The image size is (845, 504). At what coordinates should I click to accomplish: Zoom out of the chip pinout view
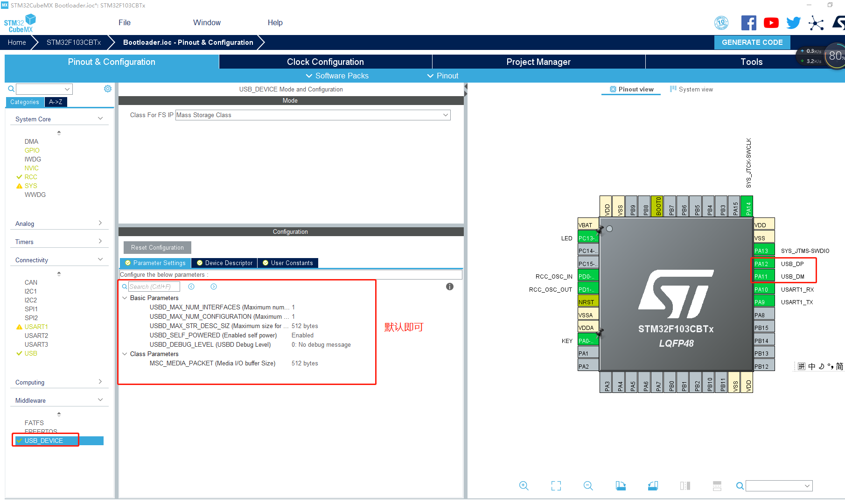[588, 486]
